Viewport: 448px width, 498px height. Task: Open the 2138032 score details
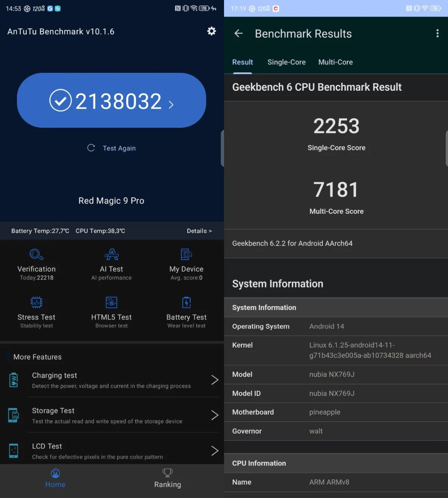[x=111, y=100]
